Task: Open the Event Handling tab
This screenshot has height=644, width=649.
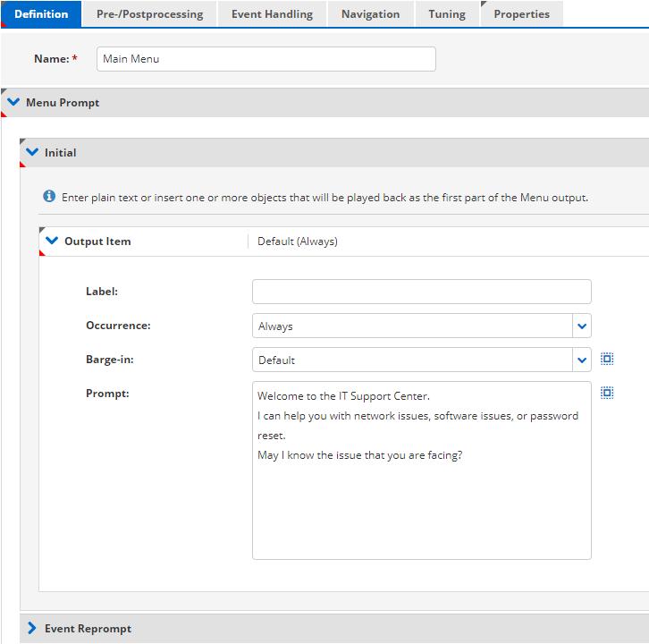Action: (272, 14)
